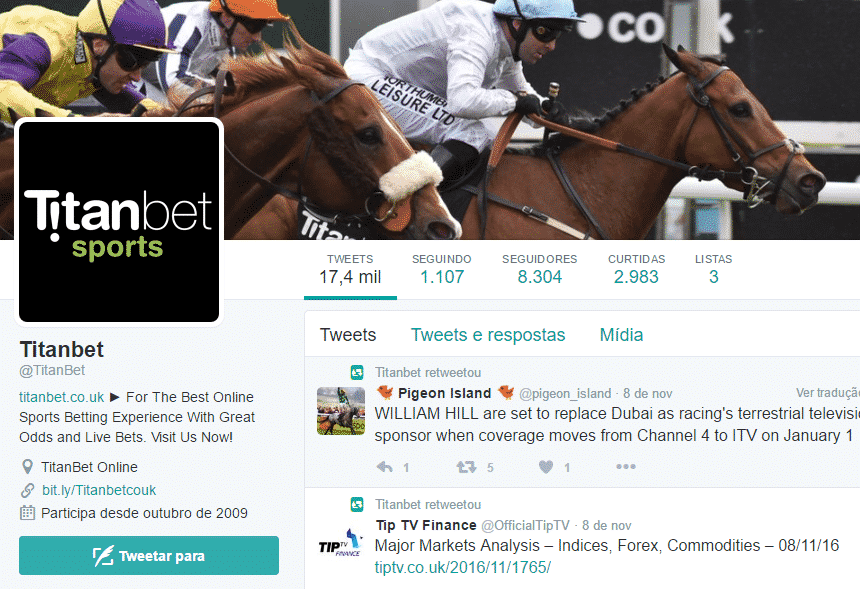Screen dimensions: 860x589
Task: Open more options on Pigeon Island tweet
Action: [626, 467]
